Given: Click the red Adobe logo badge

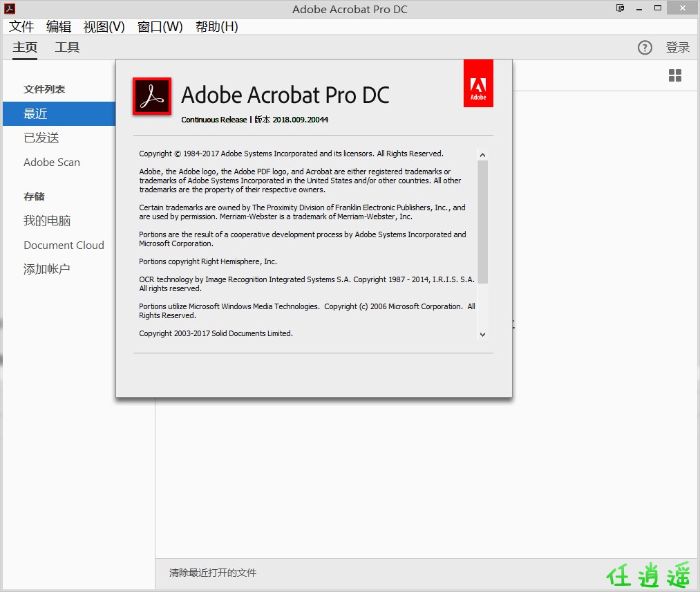Looking at the screenshot, I should point(478,84).
